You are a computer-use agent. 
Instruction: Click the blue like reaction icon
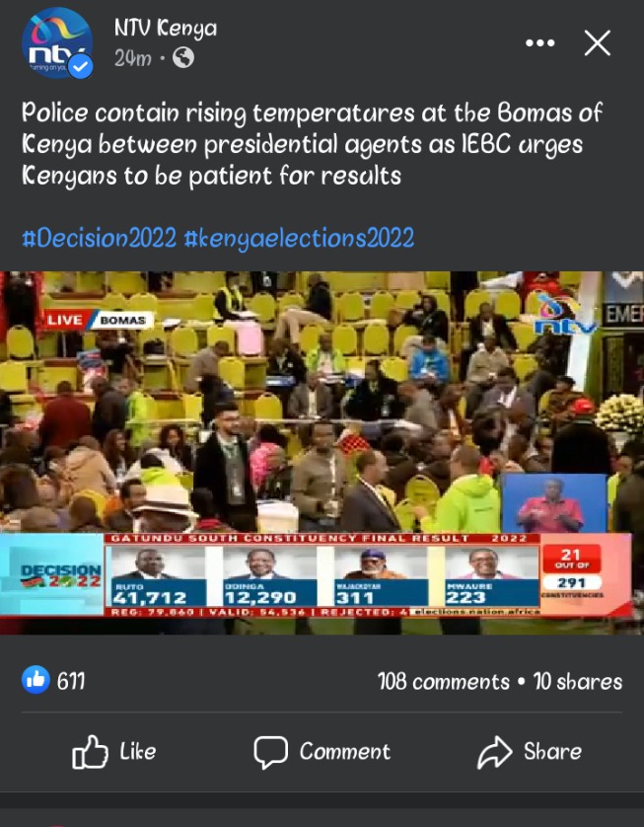coord(36,679)
